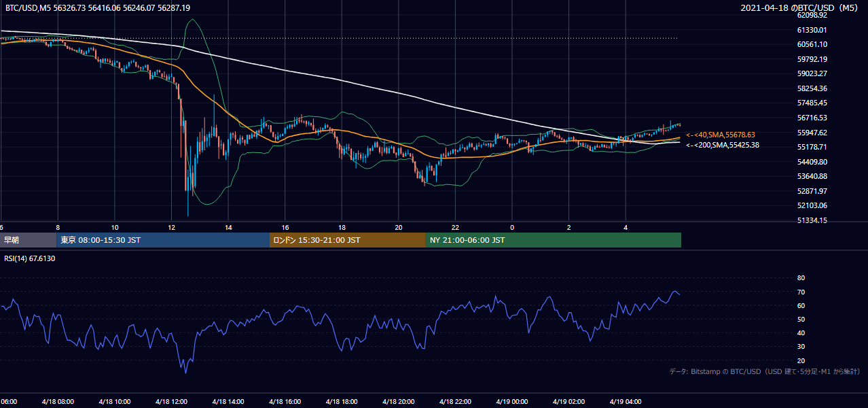Click RSI axis level 70
Image resolution: width=868 pixels, height=408 pixels.
click(x=801, y=292)
